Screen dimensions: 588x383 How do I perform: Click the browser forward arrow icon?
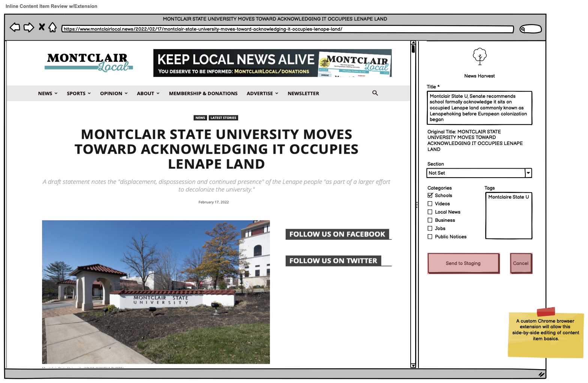point(29,27)
